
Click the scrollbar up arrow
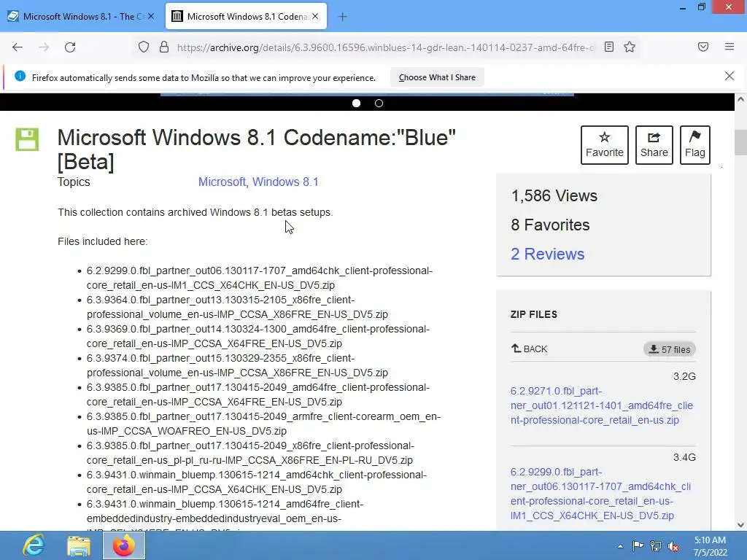[740, 99]
